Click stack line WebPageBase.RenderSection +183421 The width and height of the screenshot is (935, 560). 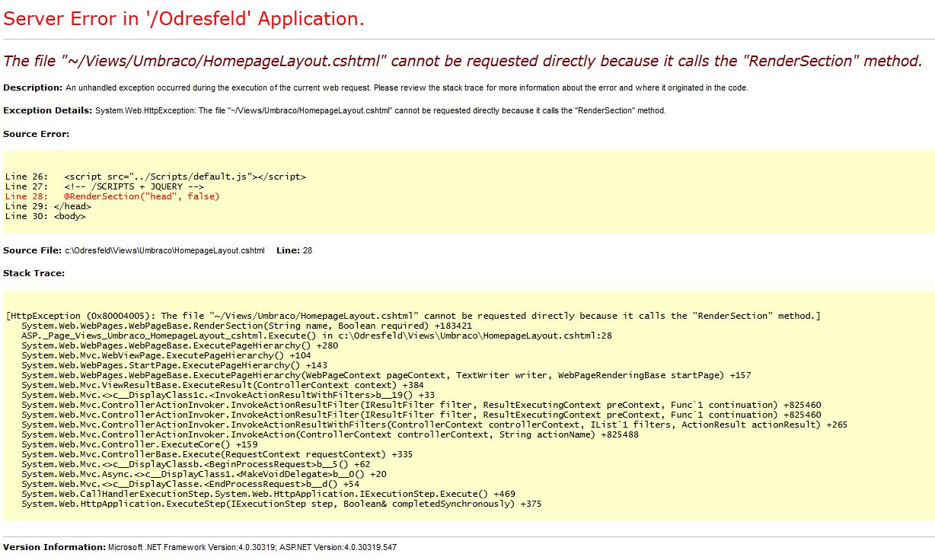pyautogui.click(x=247, y=326)
